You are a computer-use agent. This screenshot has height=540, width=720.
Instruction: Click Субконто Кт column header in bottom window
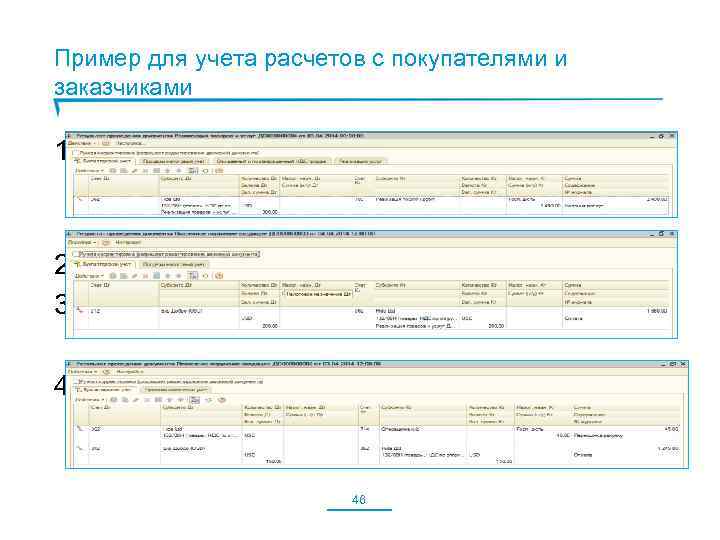click(x=422, y=407)
